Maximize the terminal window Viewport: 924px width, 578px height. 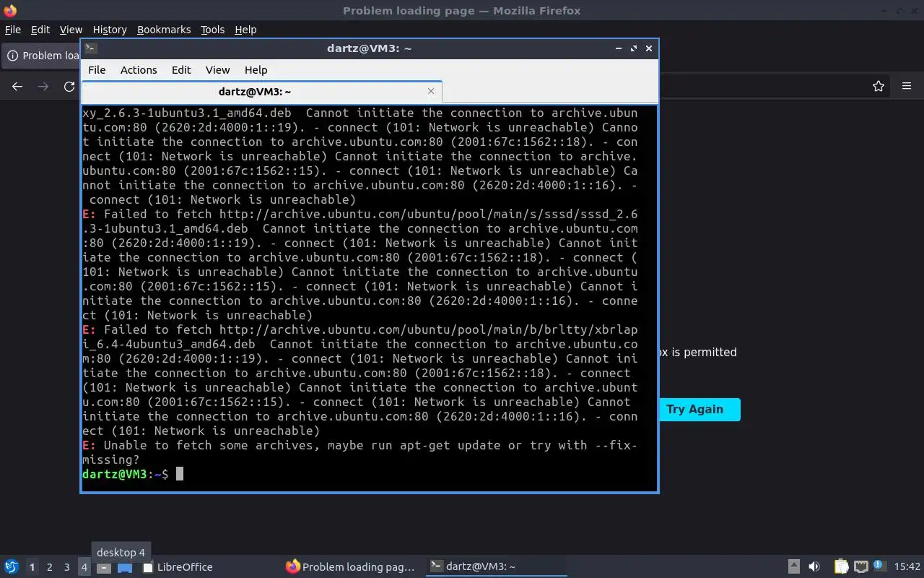pyautogui.click(x=634, y=48)
